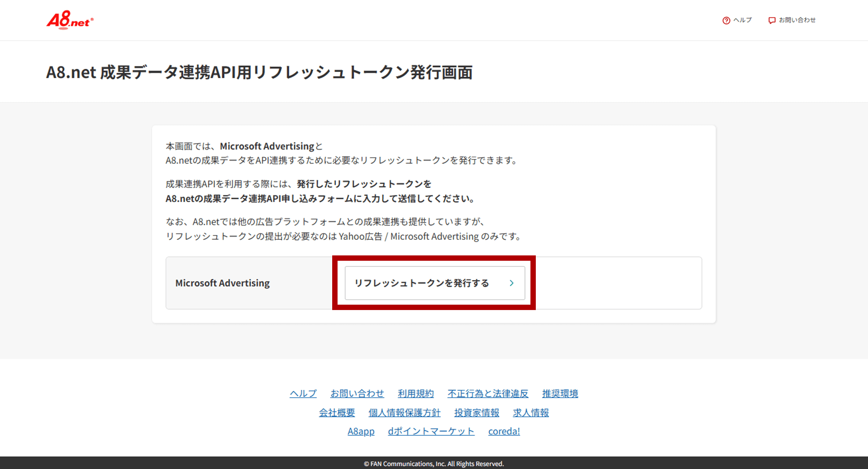
Task: Open the dポイントマーケット footer link
Action: [431, 431]
